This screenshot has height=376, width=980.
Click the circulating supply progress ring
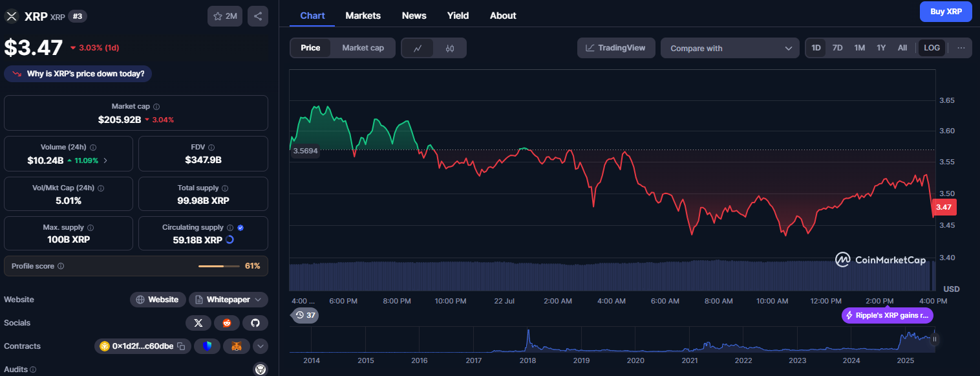(229, 240)
